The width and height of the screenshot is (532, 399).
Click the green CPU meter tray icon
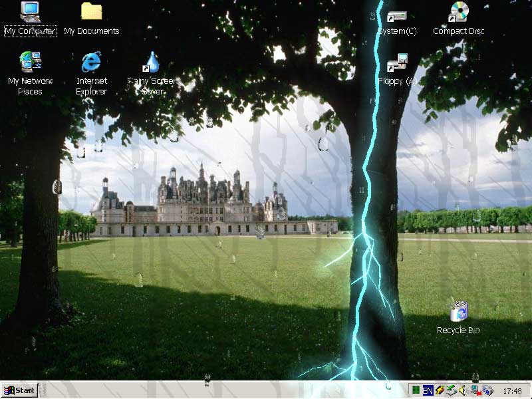pos(416,390)
